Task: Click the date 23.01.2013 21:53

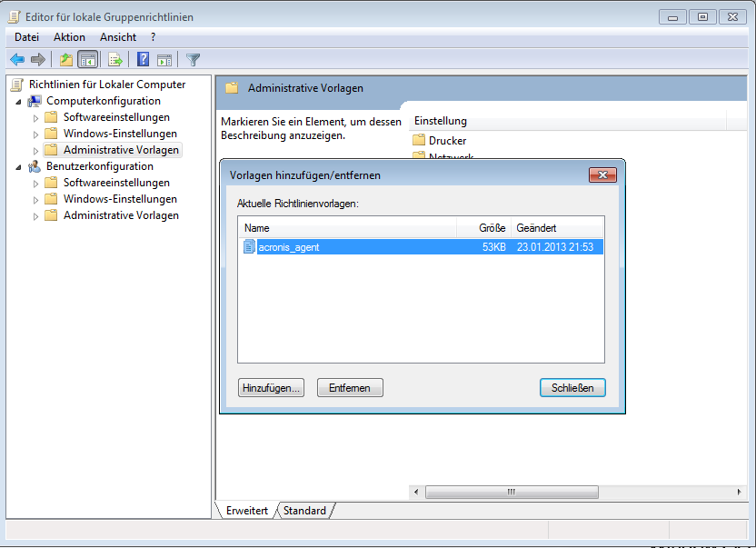Action: point(555,247)
